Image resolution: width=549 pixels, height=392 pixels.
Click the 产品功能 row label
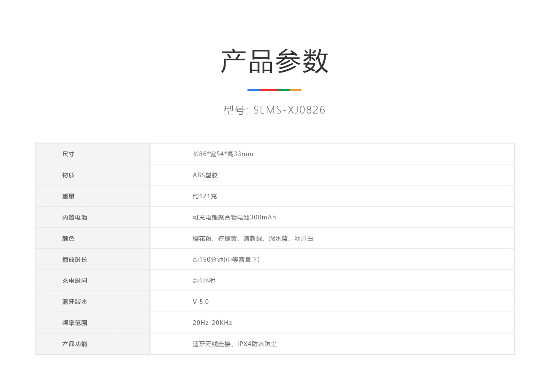click(75, 344)
